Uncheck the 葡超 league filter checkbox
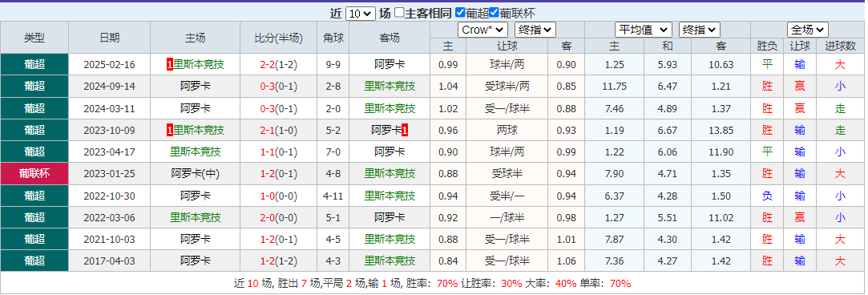Screen dimensions: 868x295 459,13
